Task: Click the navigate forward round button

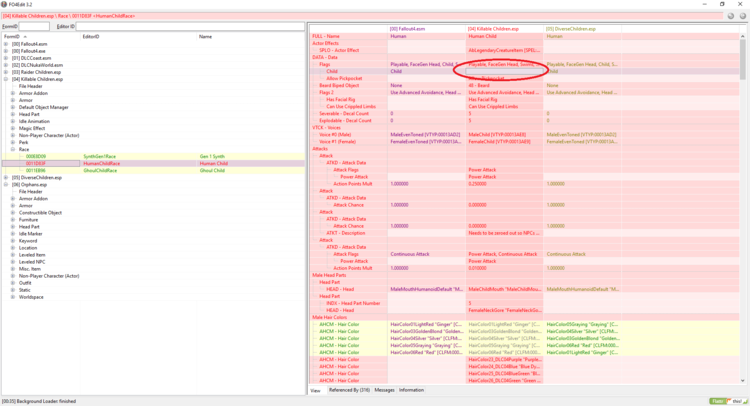Action: pos(743,16)
